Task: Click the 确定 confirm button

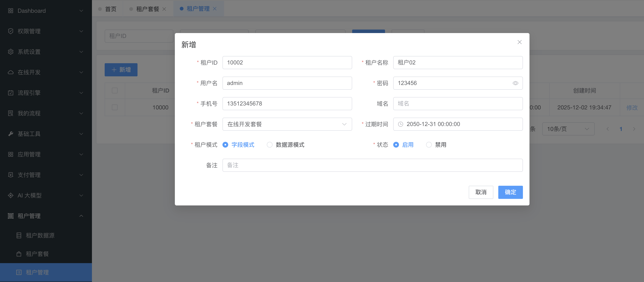Action: 510,192
